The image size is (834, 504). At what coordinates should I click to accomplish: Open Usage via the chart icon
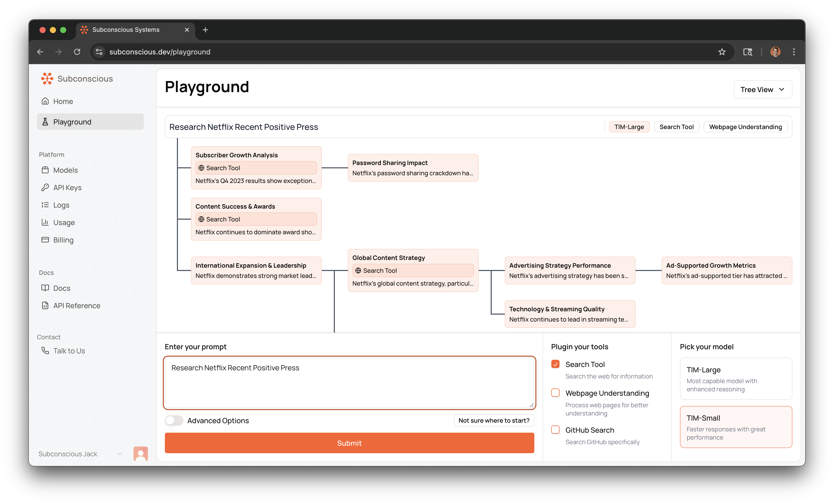click(x=45, y=222)
